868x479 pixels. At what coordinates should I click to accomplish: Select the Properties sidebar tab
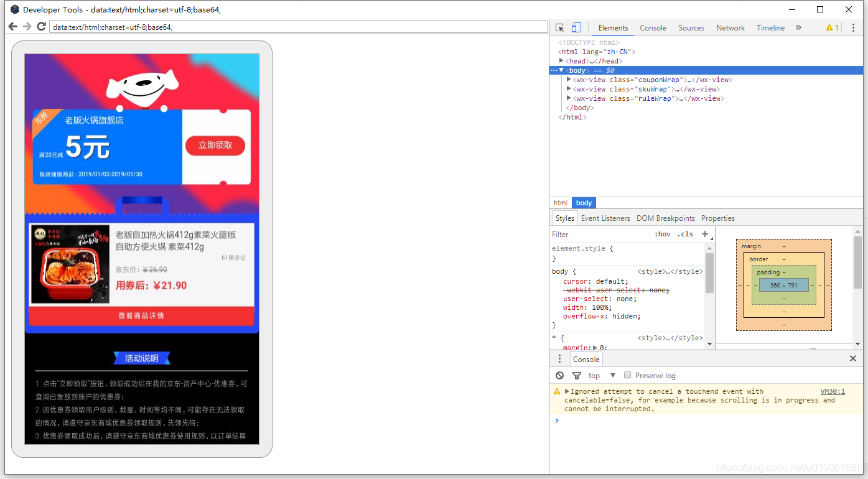(x=717, y=218)
